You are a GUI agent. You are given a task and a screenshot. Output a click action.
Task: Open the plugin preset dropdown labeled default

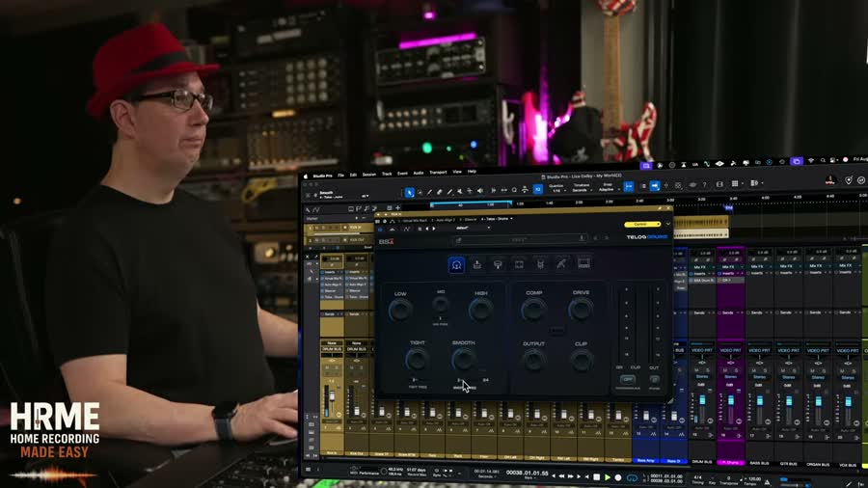click(472, 228)
